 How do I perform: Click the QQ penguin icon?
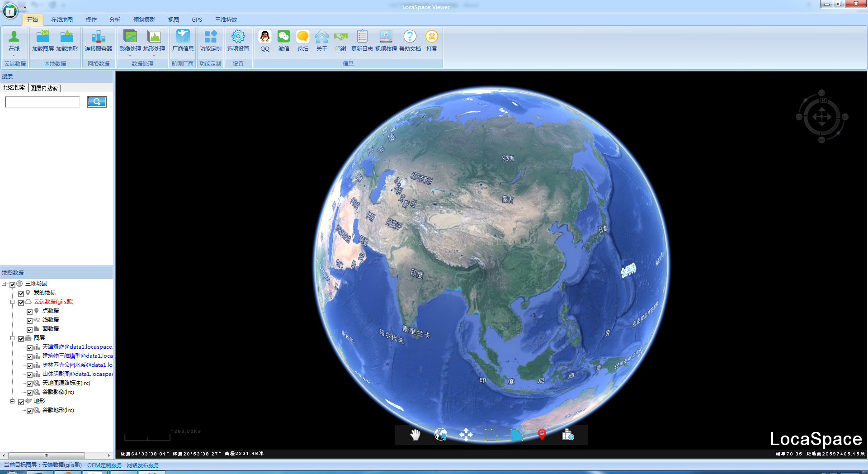tap(265, 37)
